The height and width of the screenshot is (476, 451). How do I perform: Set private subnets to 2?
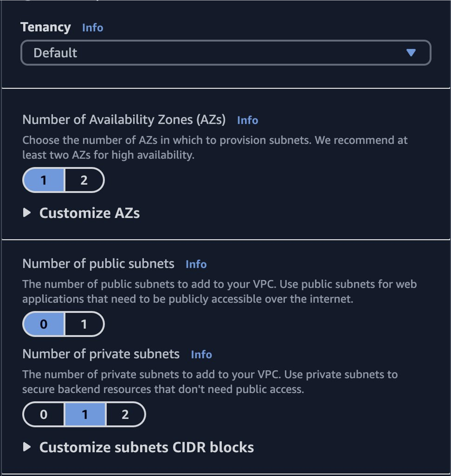point(125,414)
